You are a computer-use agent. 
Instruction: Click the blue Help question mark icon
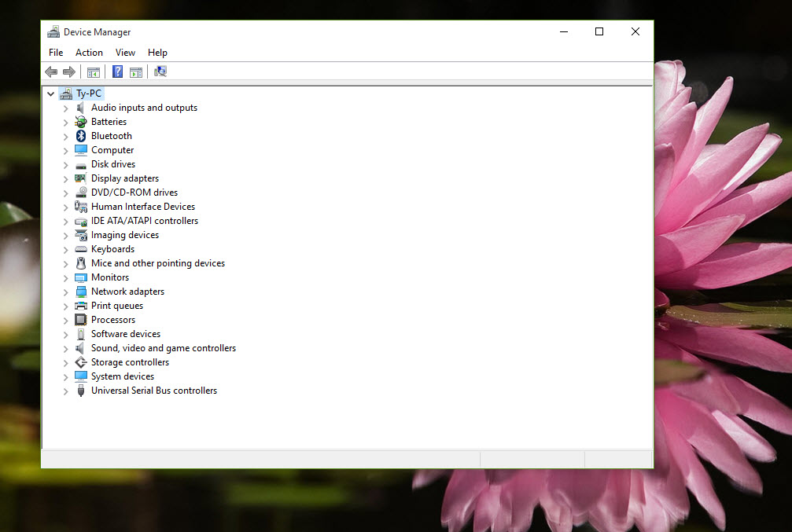[117, 72]
